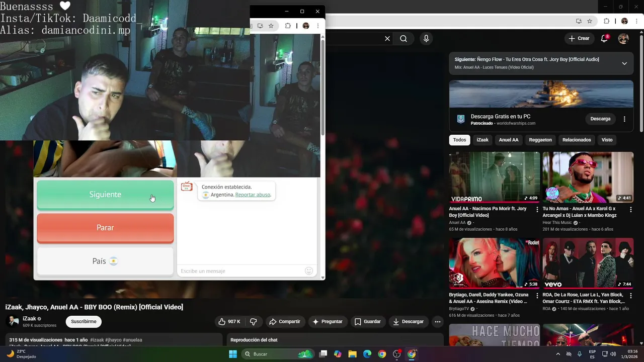Open the Nacimos Pa Morir video thumbnail
644x362 pixels.
point(494,177)
